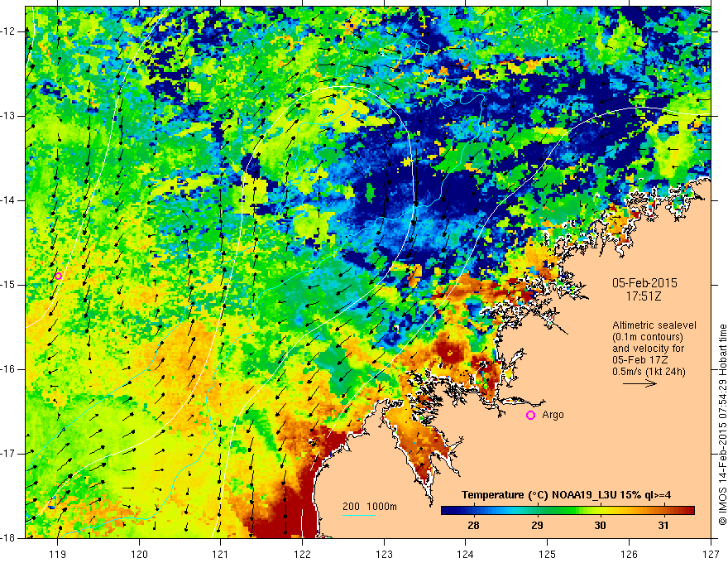Click the 'Temperature (°C) NOAA19_L3U 15% ql>=4' title
Screen dimensions: 728x563
566,495
